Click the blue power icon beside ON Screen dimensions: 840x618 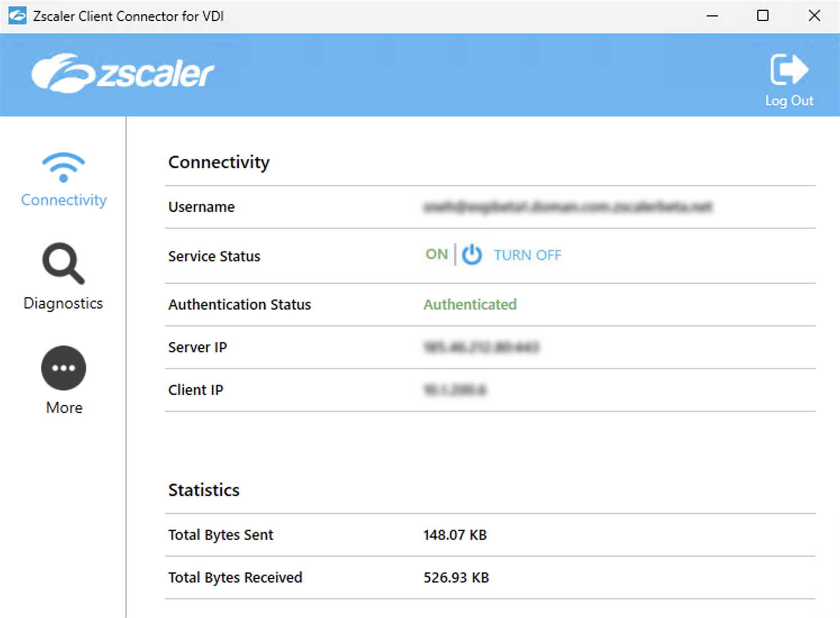[472, 255]
